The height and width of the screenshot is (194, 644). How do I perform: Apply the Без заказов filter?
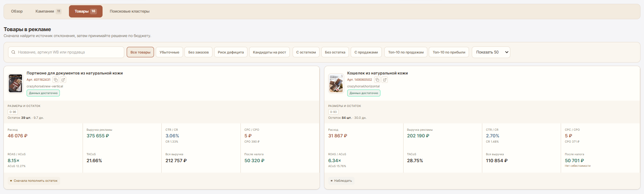[198, 52]
